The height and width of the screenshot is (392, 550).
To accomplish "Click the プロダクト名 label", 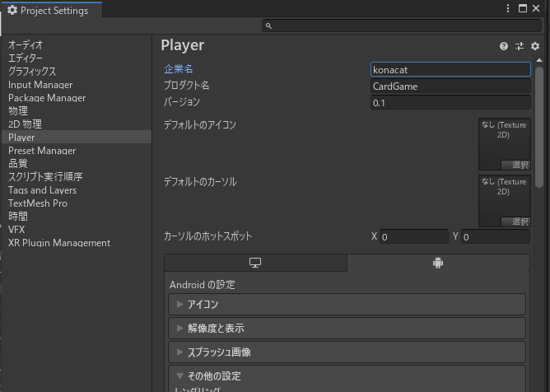I will [x=187, y=86].
